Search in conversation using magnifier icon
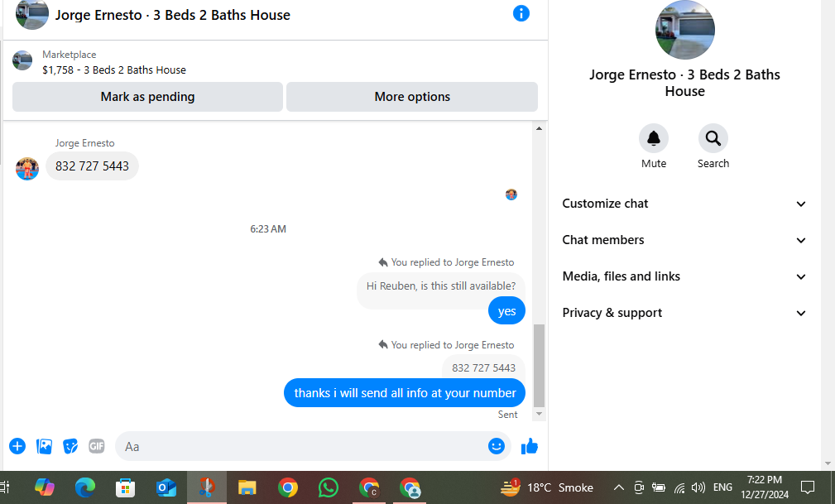Image resolution: width=835 pixels, height=504 pixels. 713,138
